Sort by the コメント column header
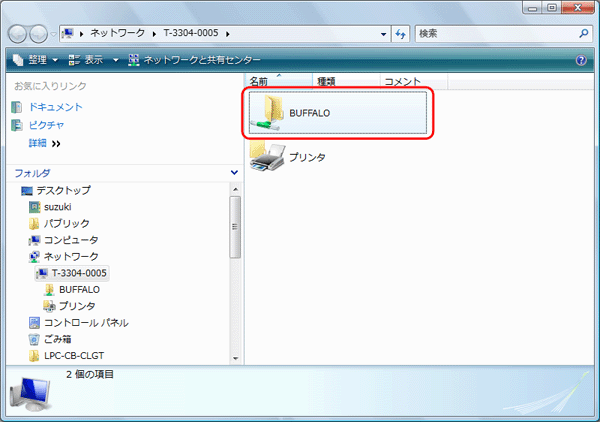 [414, 81]
